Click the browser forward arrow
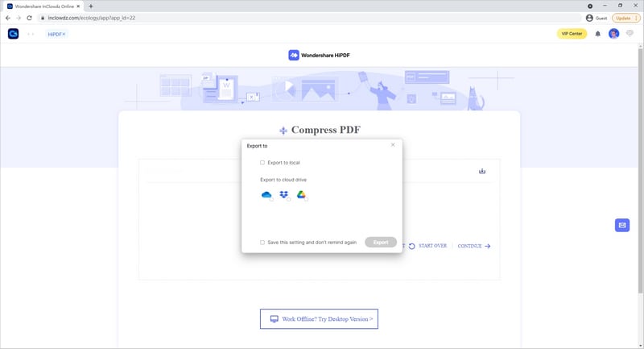This screenshot has height=349, width=644. [x=19, y=18]
